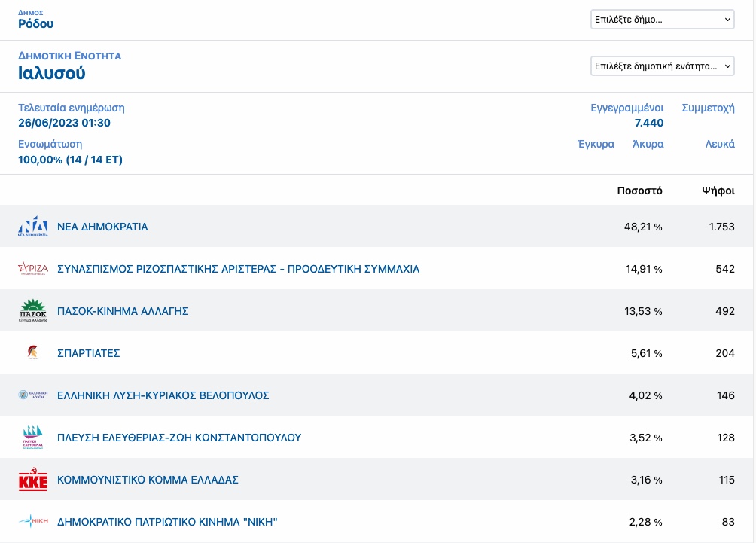Screen dimensions: 756x543
Task: Open the ΣΥΝΑΣΠΙΣΜΟΣ ΡΙΖΟΣΠΑΣΤΙΚΗΣ ΑΡΙΣΤΕΡΑΣ link
Action: [238, 269]
